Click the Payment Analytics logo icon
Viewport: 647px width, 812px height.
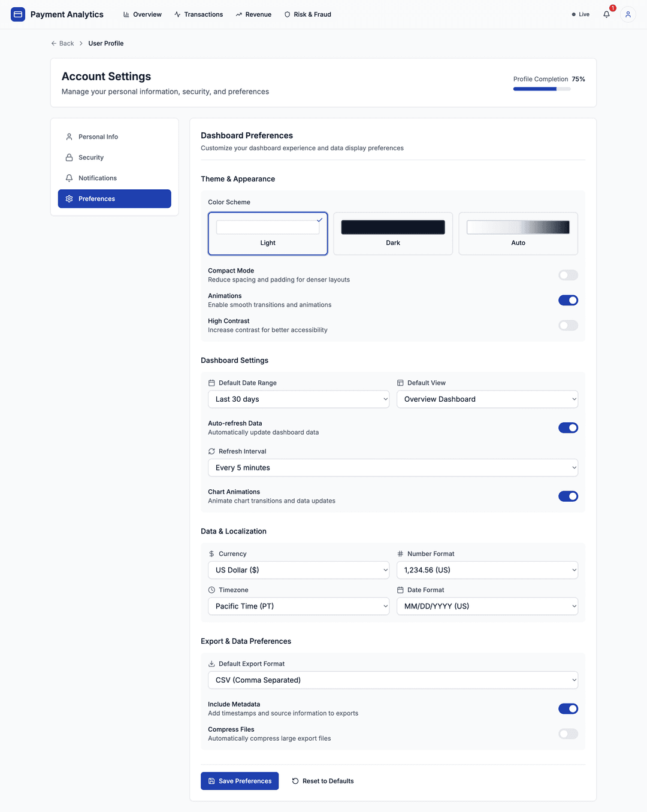[x=17, y=14]
